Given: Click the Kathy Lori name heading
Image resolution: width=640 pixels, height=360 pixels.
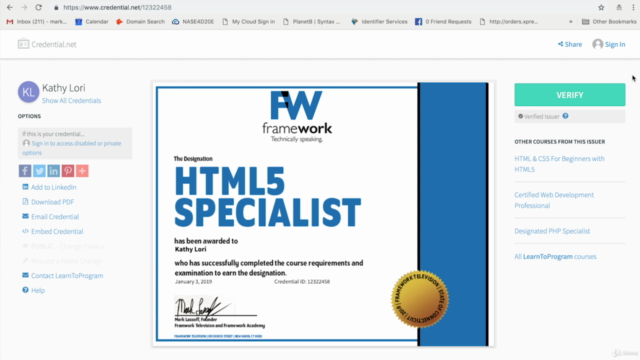Looking at the screenshot, I should pos(64,88).
